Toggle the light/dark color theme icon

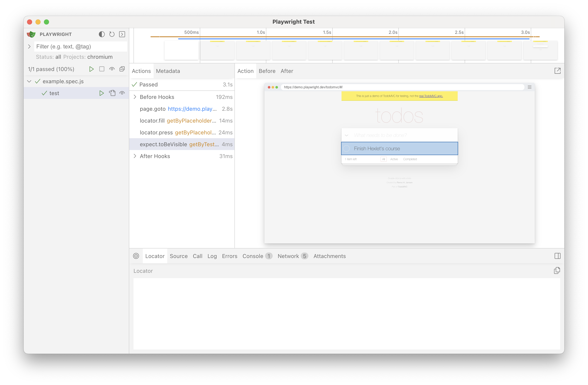[x=102, y=34]
